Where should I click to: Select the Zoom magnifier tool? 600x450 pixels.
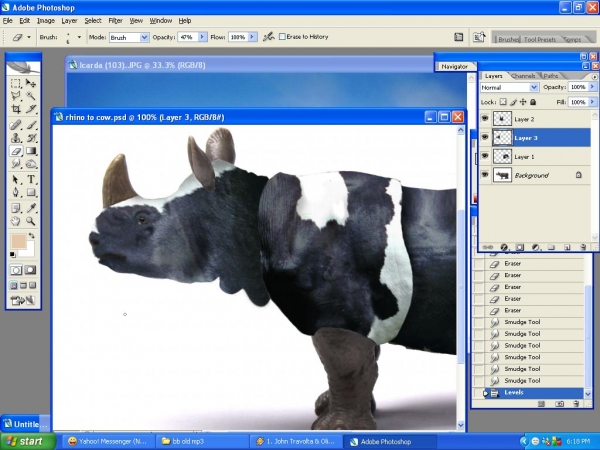pyautogui.click(x=31, y=221)
